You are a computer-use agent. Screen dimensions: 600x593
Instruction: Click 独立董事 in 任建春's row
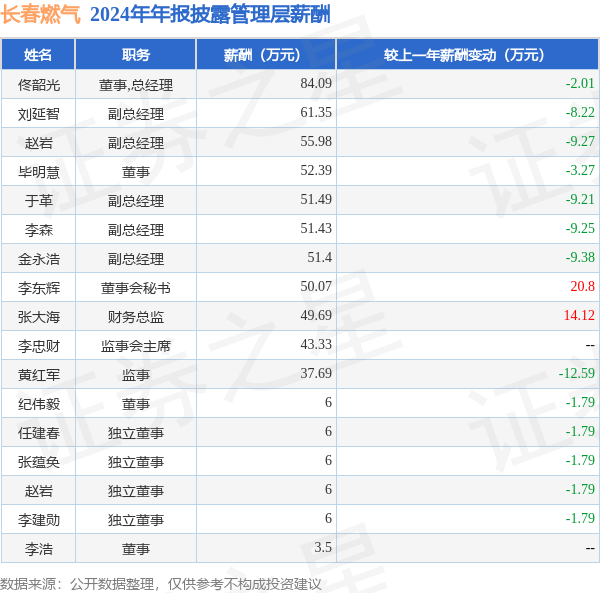[x=136, y=433]
